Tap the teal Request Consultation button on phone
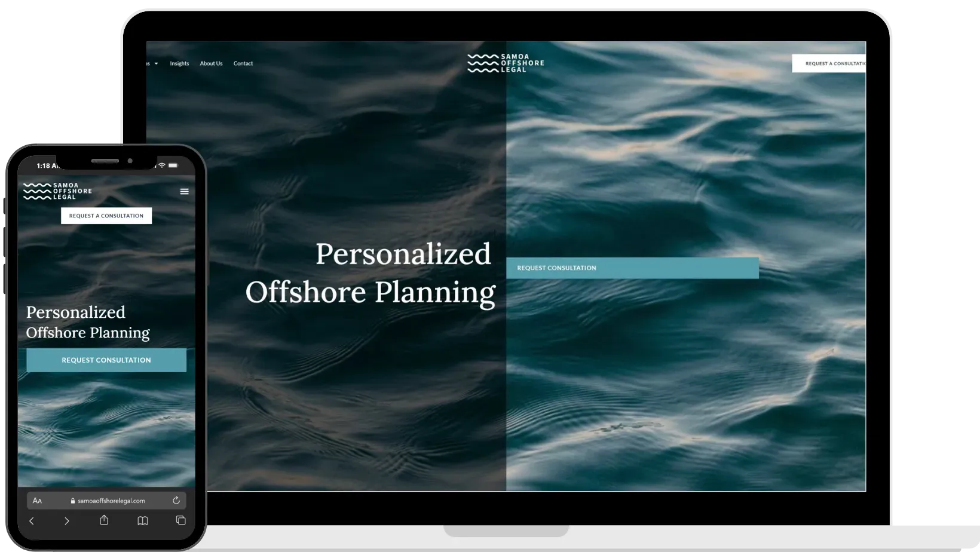The width and height of the screenshot is (980, 552). point(106,360)
